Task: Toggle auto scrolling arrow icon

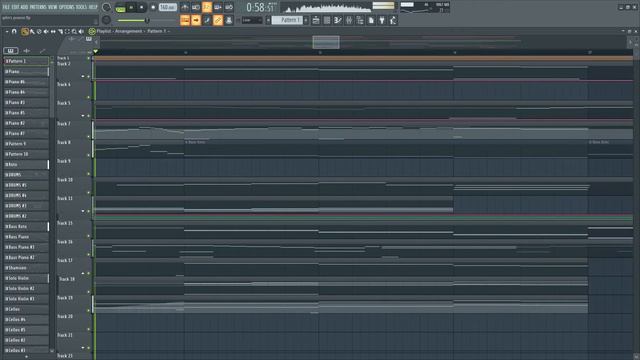Action: click(x=196, y=20)
